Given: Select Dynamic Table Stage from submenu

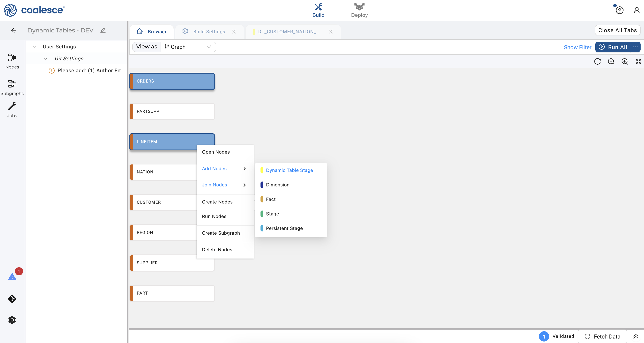Looking at the screenshot, I should (x=289, y=170).
